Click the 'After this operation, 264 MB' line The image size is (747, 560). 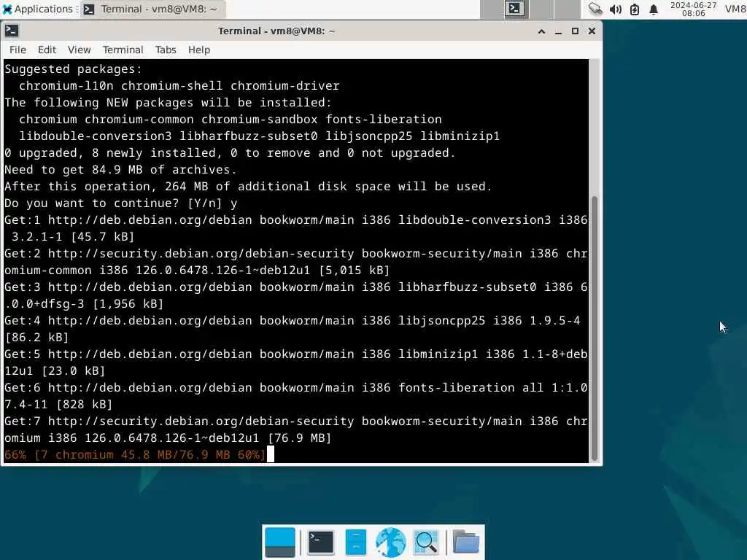click(248, 186)
